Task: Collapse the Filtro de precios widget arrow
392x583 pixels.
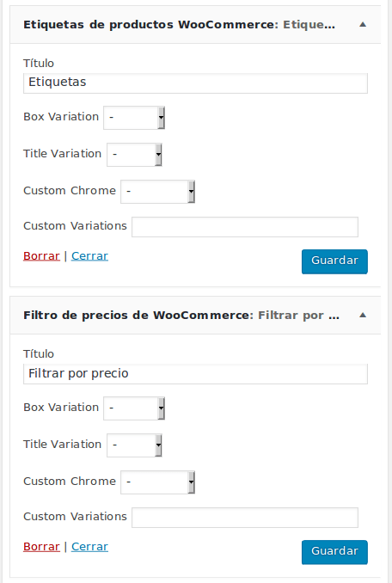Action: coord(363,316)
